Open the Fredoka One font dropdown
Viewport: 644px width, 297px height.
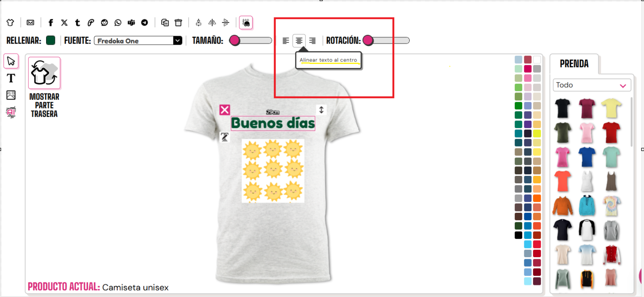(x=138, y=41)
